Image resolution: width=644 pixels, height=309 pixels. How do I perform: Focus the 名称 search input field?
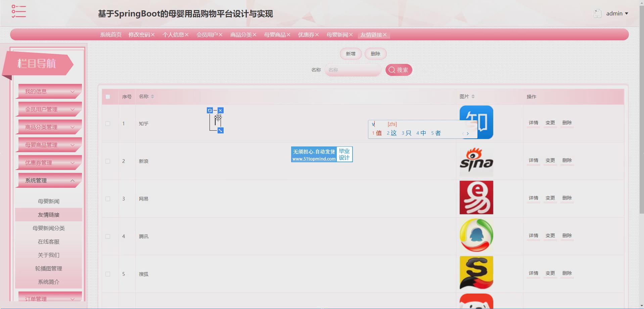click(353, 70)
